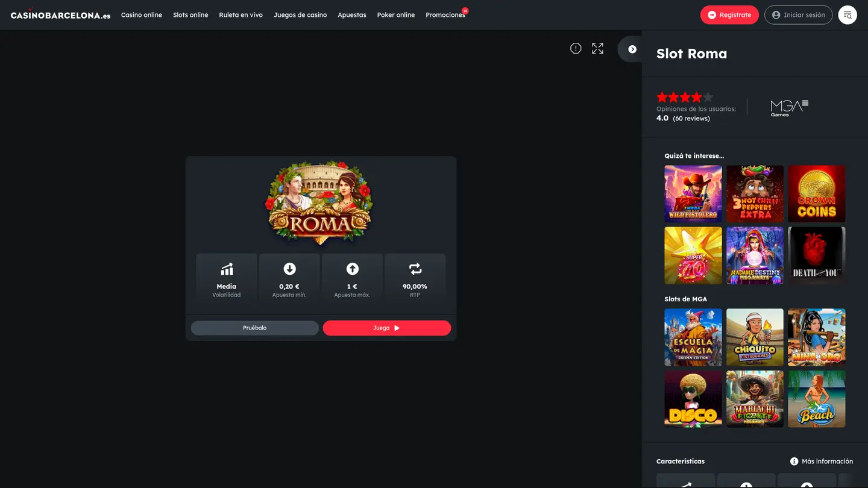Click the Regístrate button
The height and width of the screenshot is (488, 868).
point(729,14)
